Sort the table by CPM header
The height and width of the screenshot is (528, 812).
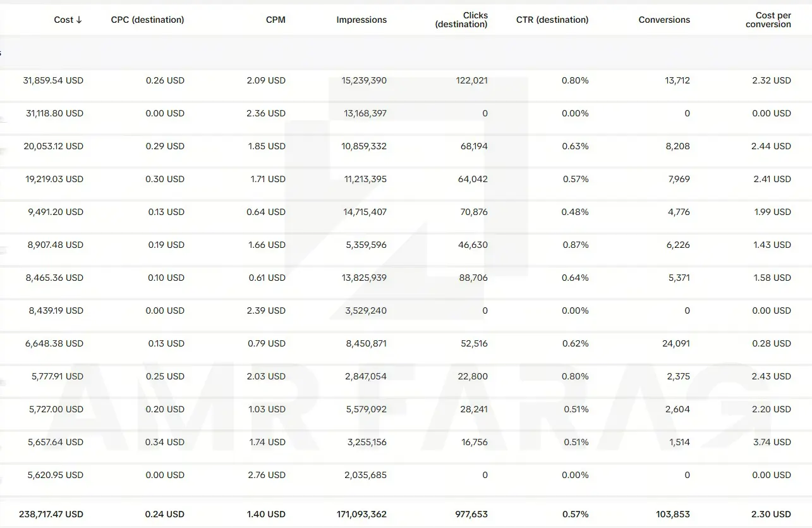pyautogui.click(x=276, y=20)
